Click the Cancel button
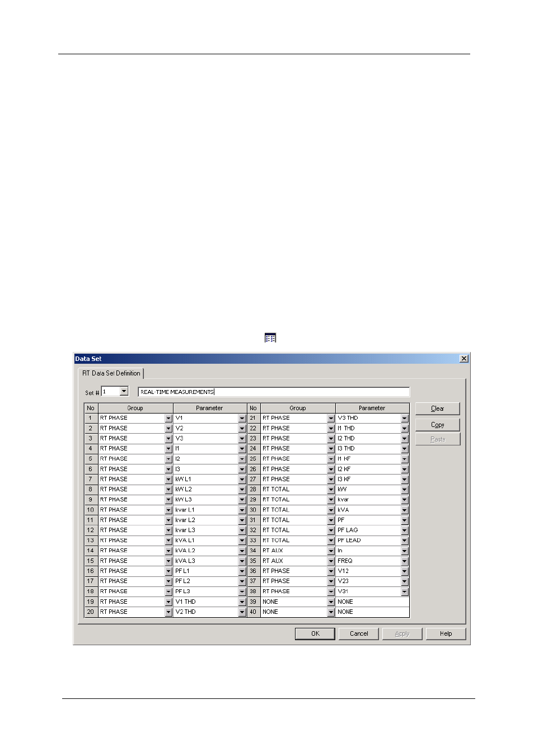Viewport: 534px width, 756px height. (x=359, y=633)
